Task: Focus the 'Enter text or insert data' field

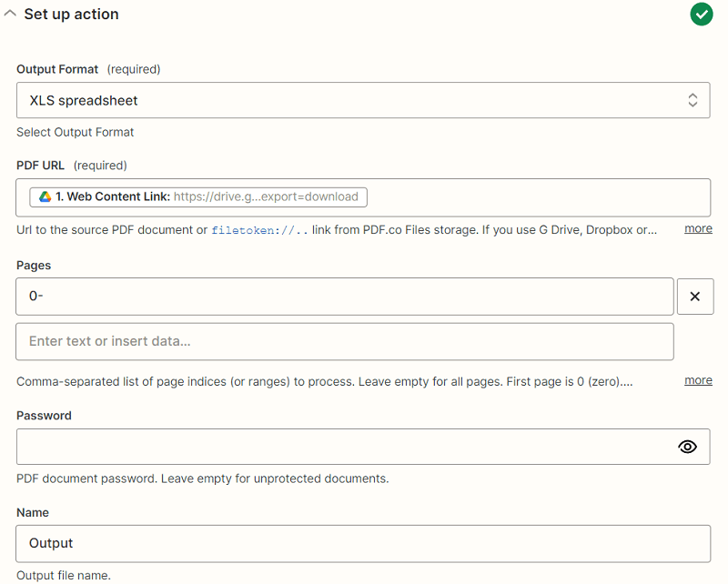Action: tap(344, 342)
